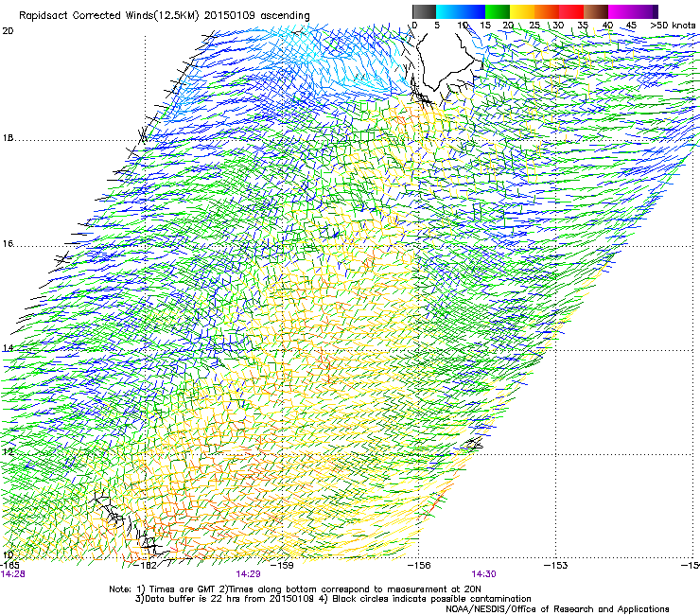Image resolution: width=700 pixels, height=615 pixels.
Task: Click the word "ascending" in the title
Action: 285,16
